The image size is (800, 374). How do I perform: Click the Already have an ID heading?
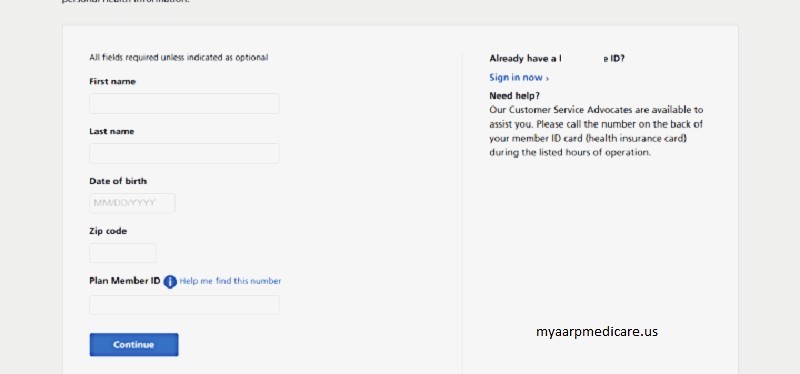click(557, 59)
